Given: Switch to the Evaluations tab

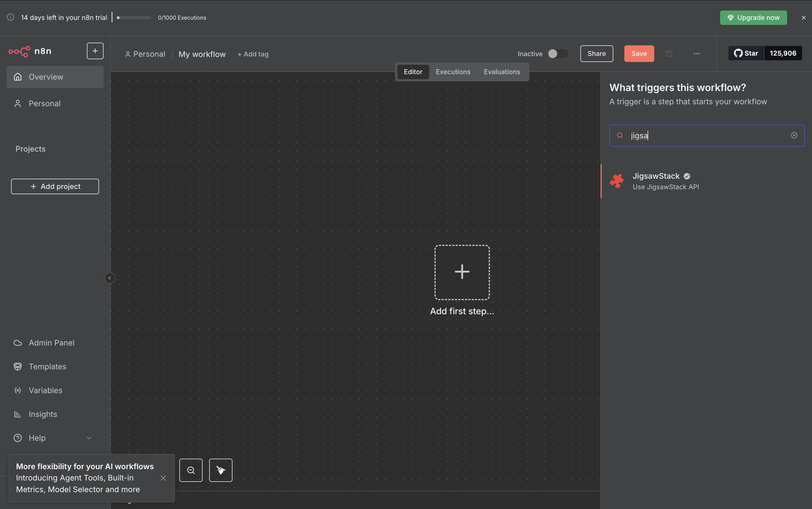Looking at the screenshot, I should click(x=501, y=72).
